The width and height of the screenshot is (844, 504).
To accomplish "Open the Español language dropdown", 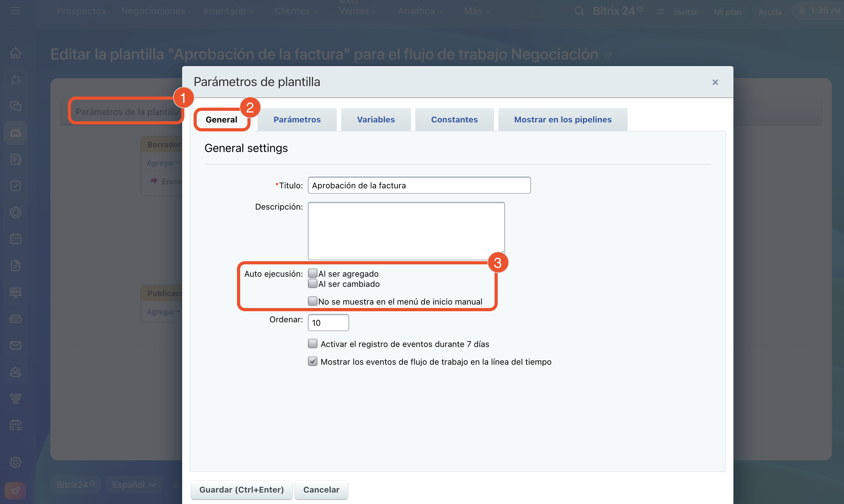I will click(134, 485).
